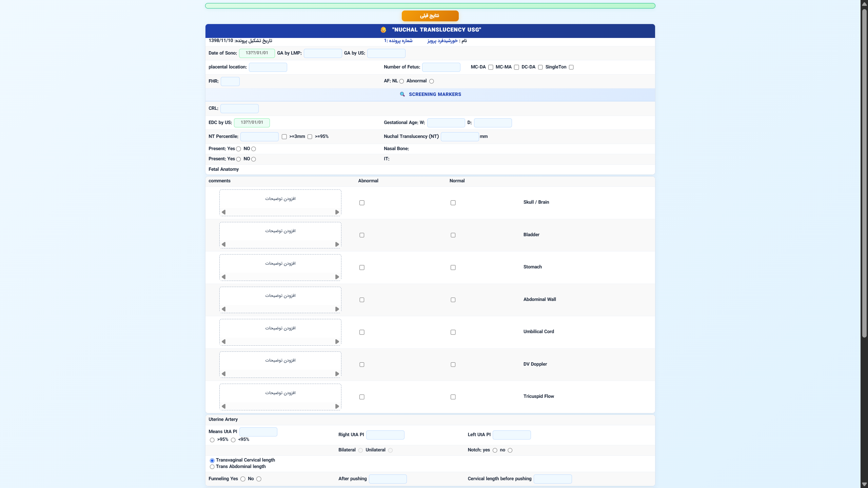This screenshot has height=488, width=868.
Task: Mark Bladder as Abnormal
Action: (362, 235)
